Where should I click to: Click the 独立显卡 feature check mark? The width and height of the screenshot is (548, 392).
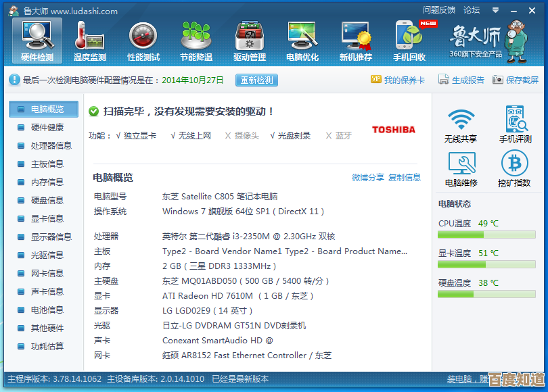click(118, 136)
